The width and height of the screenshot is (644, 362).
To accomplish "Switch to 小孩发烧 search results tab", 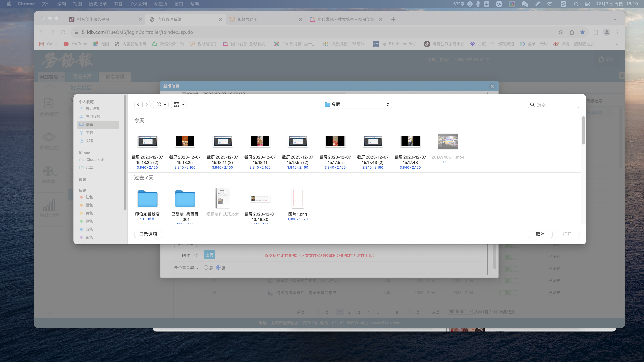I will coord(346,19).
